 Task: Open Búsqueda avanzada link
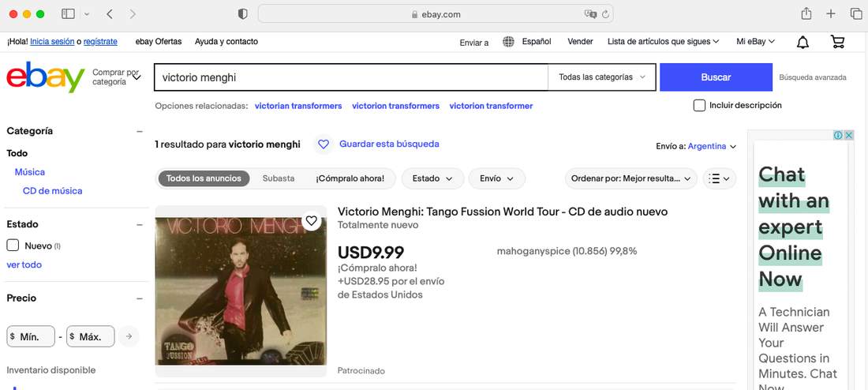pos(813,77)
